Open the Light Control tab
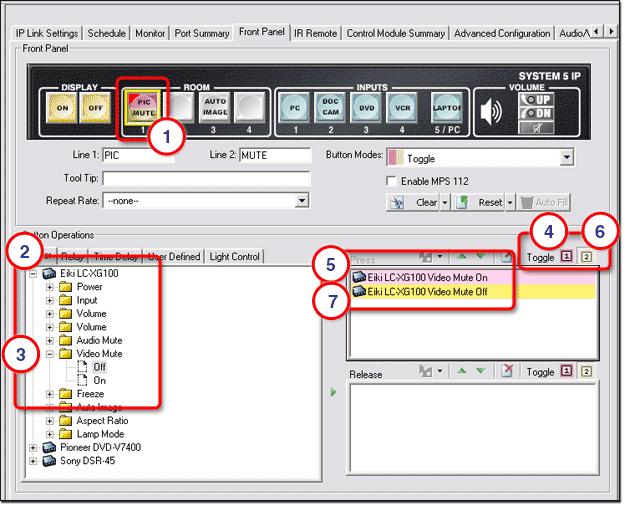The image size is (630, 511). pyautogui.click(x=233, y=257)
